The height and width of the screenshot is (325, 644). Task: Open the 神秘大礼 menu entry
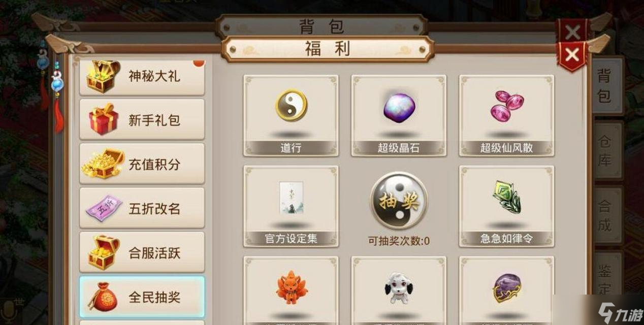click(x=142, y=77)
